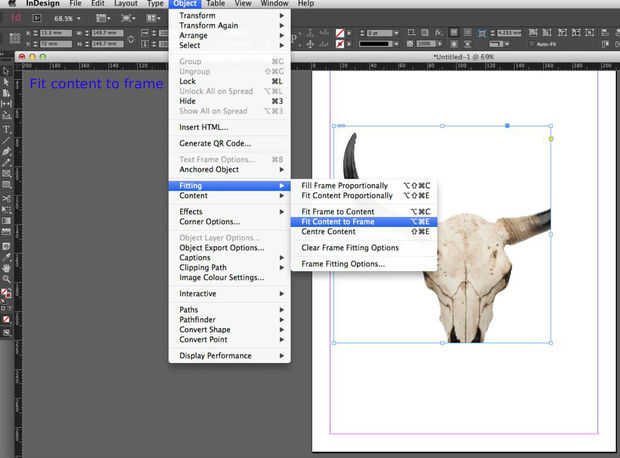Select the Line tool
620x458 pixels.
(x=6, y=140)
